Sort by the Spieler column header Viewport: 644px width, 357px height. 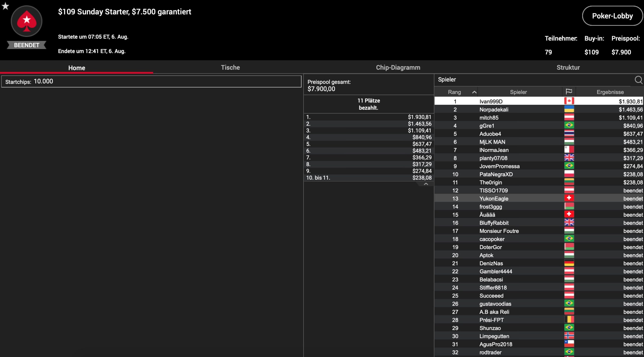pyautogui.click(x=518, y=92)
